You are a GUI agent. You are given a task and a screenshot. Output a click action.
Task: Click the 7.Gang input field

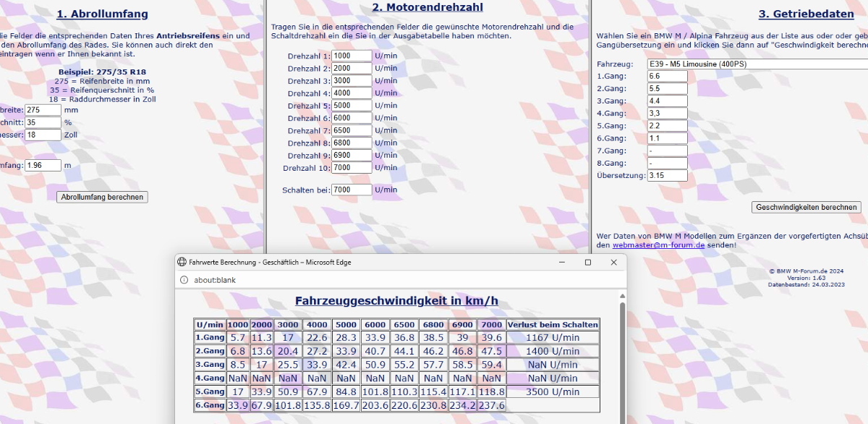(667, 150)
